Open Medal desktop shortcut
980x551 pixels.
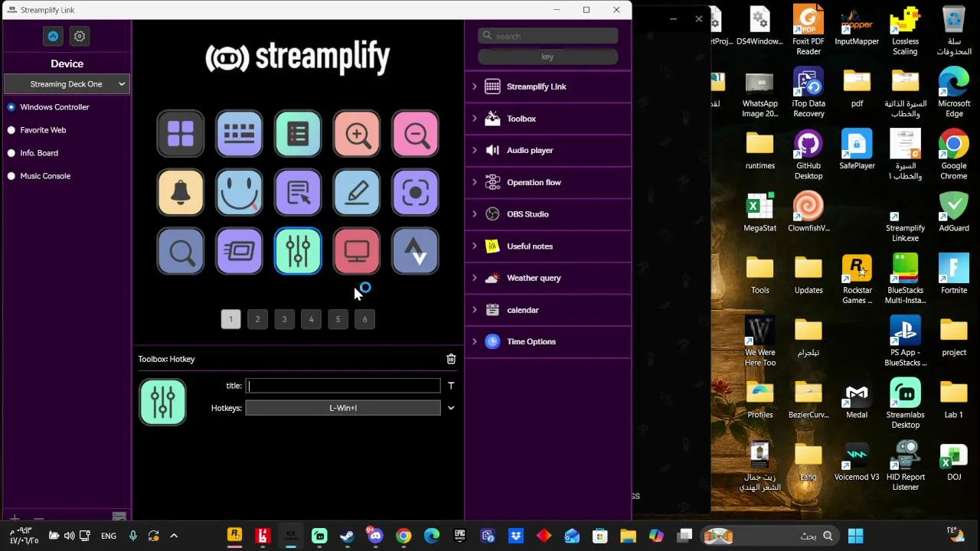point(857,399)
